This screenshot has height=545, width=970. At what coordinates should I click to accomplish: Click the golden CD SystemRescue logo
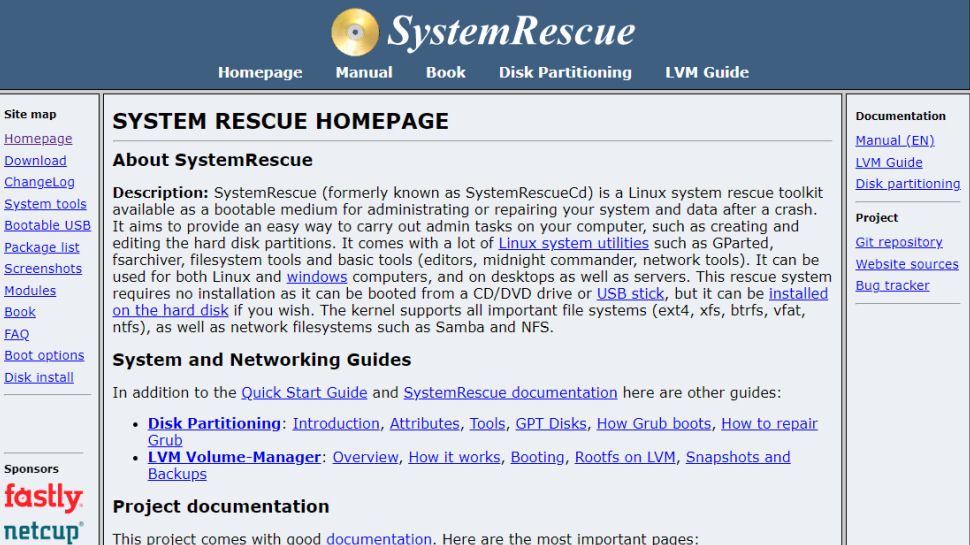354,32
